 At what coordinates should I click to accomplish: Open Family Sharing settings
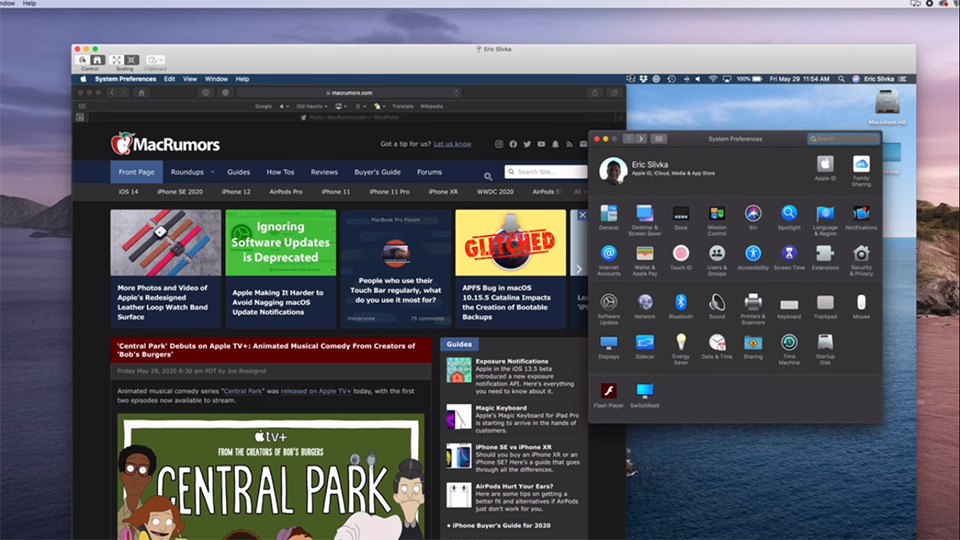point(861,171)
